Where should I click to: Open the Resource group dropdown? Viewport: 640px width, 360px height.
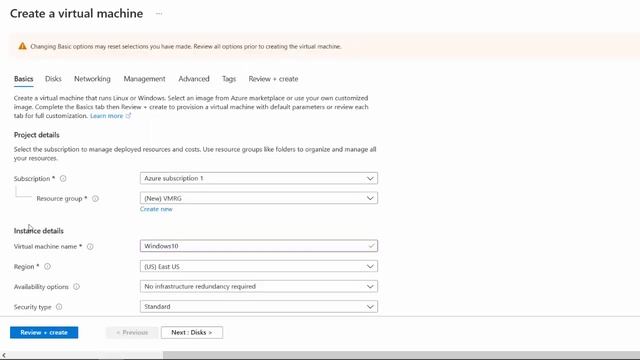tap(259, 198)
